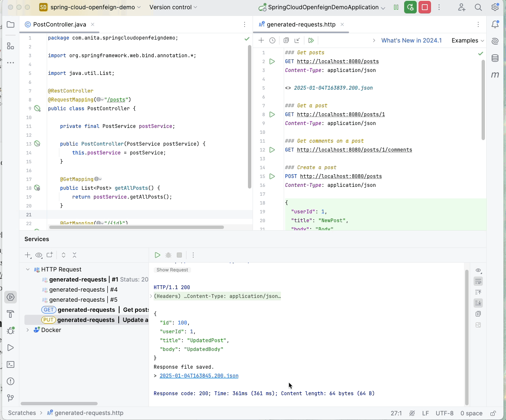
Task: Rerun the application with the green button
Action: tap(410, 7)
